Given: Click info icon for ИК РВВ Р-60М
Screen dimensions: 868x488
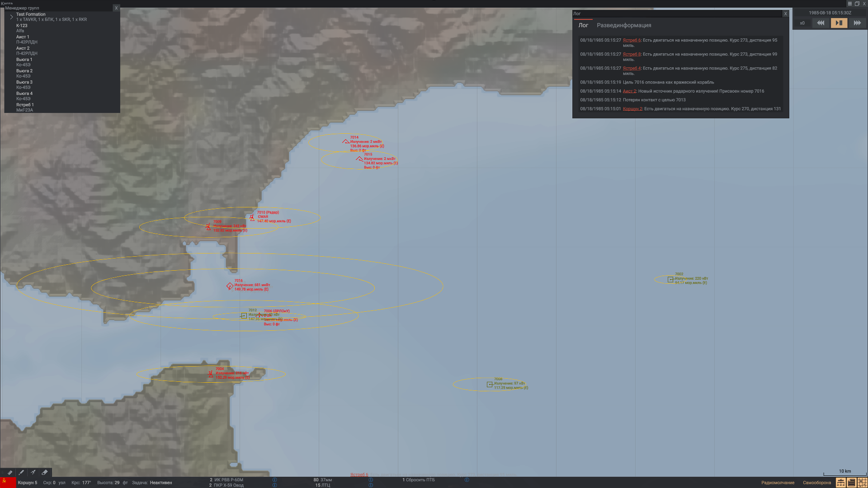Looking at the screenshot, I should pos(274,480).
